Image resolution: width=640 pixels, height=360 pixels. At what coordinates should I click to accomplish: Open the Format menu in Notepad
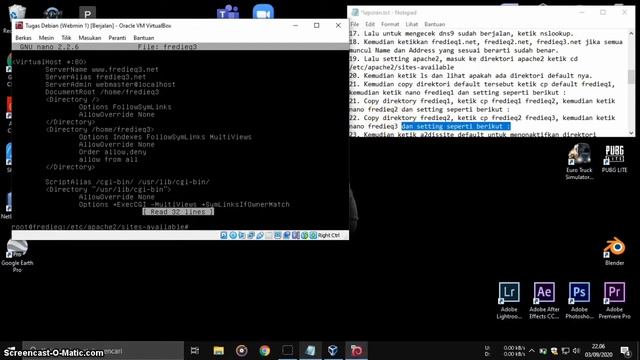[390, 24]
